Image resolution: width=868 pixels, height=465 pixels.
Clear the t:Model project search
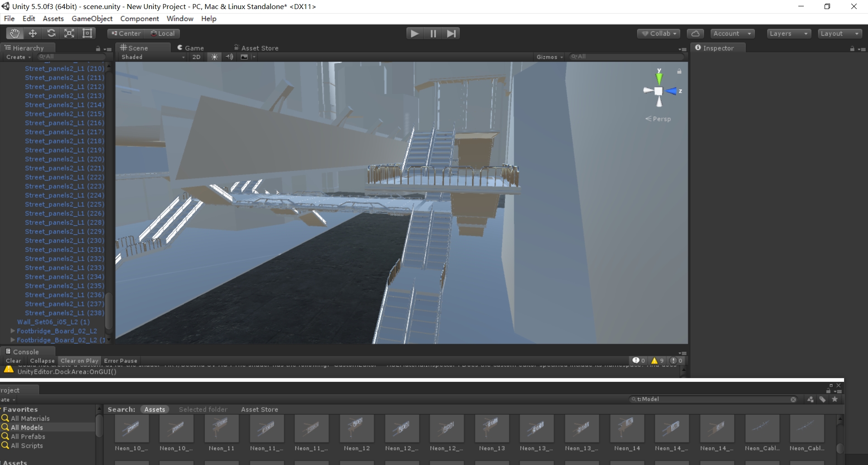coord(793,399)
